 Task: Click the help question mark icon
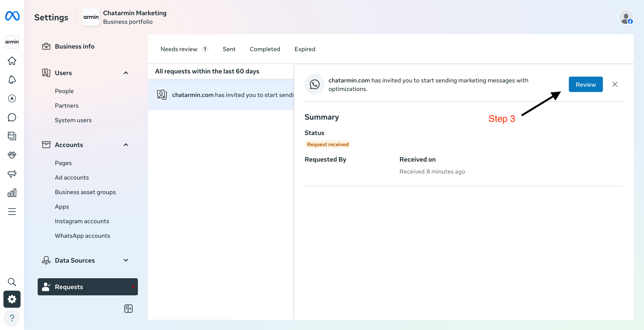pos(12,318)
